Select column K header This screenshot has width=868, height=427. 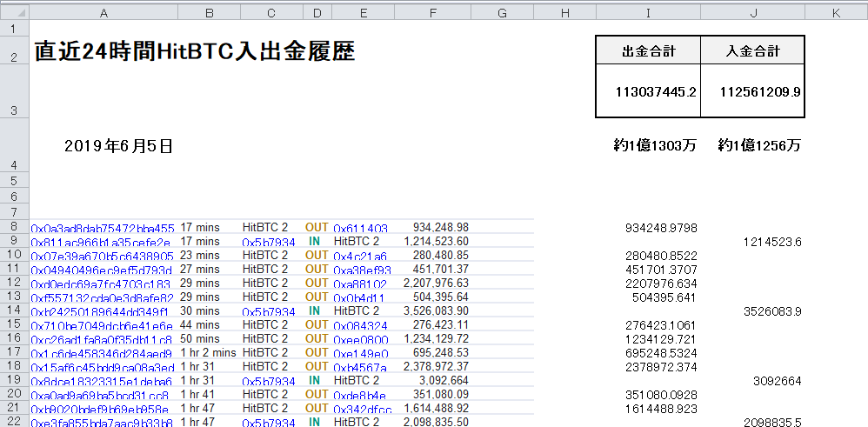pos(836,13)
